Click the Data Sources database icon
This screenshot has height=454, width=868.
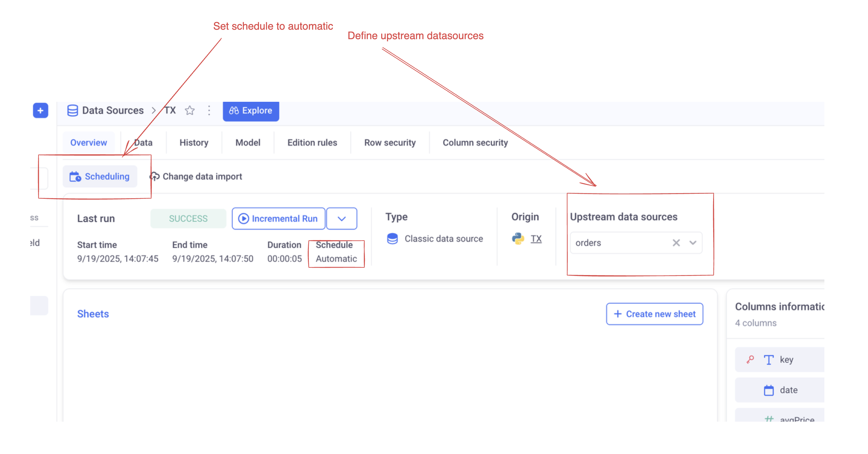pyautogui.click(x=72, y=111)
